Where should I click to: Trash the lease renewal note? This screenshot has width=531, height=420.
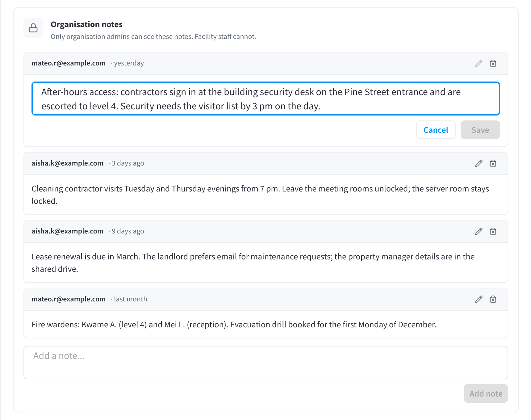(493, 231)
